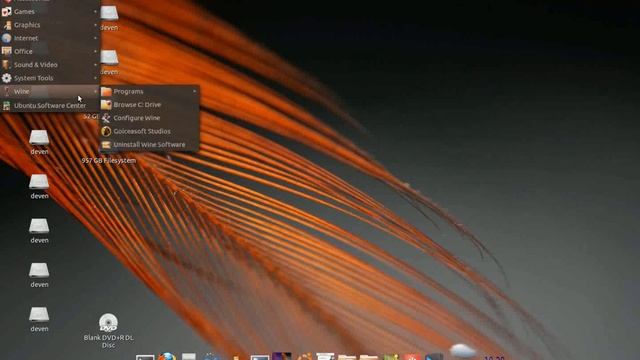Expand the Office submenu arrow
This screenshot has width=640, height=360.
pyautogui.click(x=96, y=51)
